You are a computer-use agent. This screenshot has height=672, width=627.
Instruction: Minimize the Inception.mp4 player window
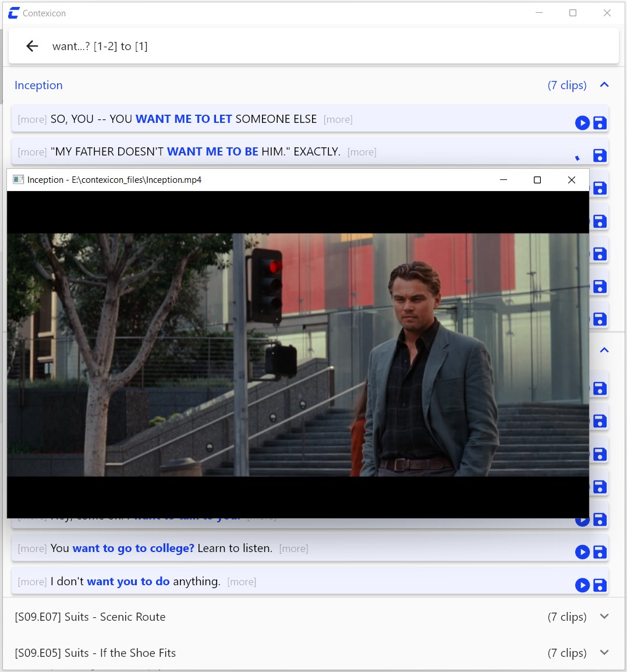[x=504, y=180]
